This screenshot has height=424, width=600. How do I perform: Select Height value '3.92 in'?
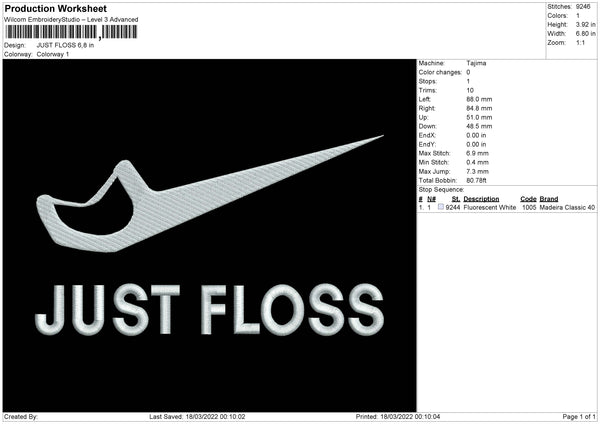click(585, 24)
